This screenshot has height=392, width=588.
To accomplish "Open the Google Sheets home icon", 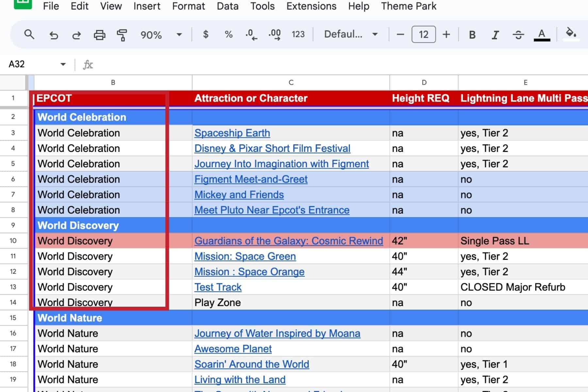I will [23, 4].
